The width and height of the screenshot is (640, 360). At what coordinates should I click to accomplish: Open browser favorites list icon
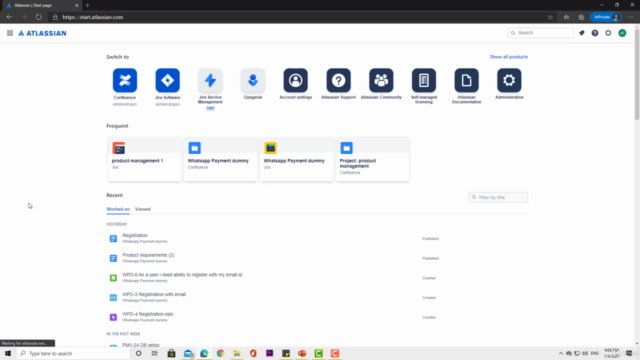pyautogui.click(x=566, y=17)
